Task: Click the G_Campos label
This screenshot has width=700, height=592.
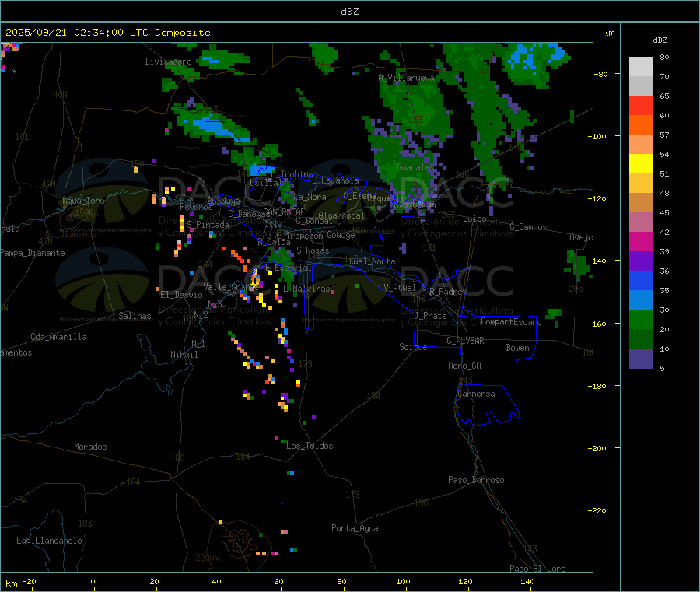Action: click(x=528, y=227)
